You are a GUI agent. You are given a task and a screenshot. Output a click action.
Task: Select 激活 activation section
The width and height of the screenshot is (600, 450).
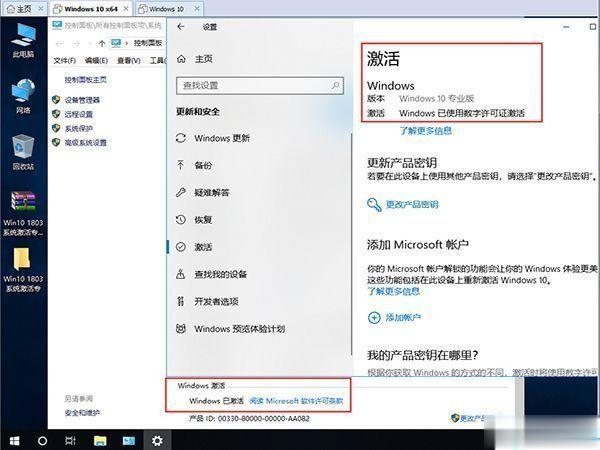tap(194, 247)
